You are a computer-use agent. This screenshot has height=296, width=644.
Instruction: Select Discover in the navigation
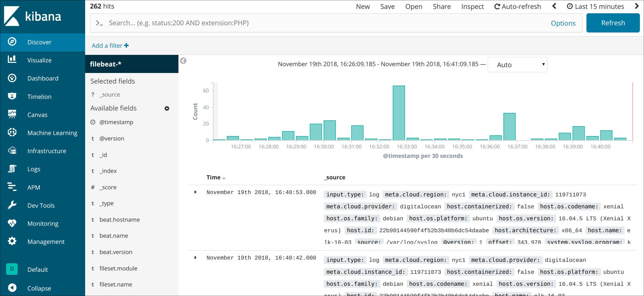coord(43,42)
